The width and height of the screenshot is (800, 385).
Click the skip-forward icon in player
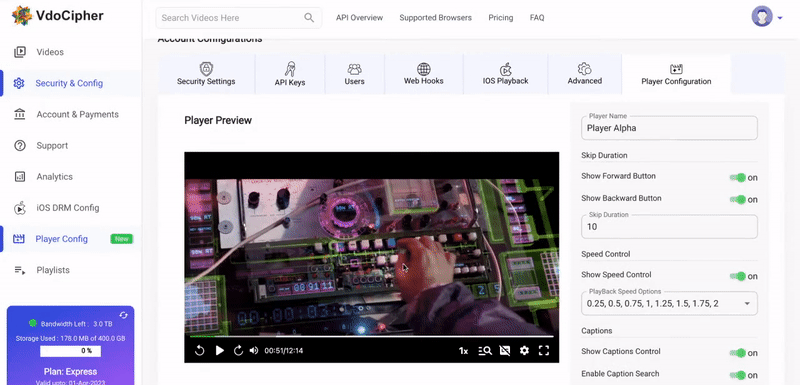pyautogui.click(x=238, y=350)
